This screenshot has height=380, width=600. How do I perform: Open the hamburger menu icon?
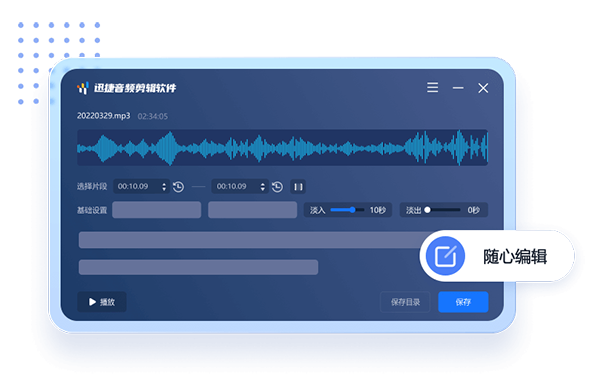click(432, 88)
